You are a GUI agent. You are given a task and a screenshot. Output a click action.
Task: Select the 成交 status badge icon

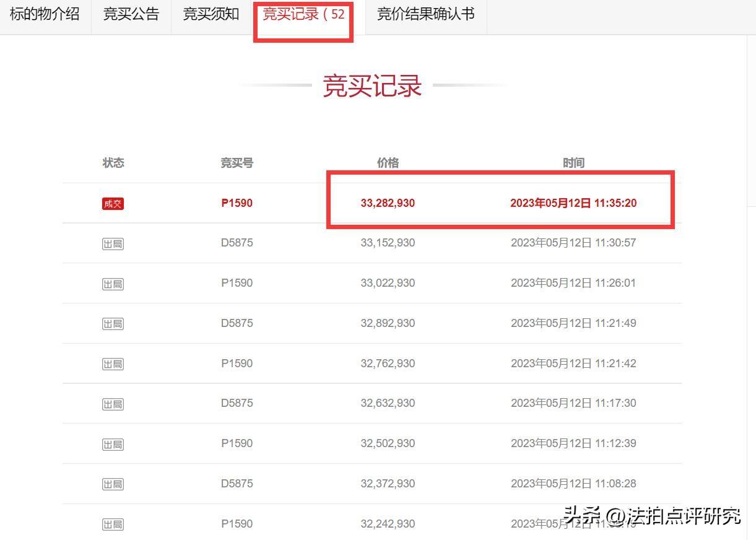pyautogui.click(x=113, y=202)
